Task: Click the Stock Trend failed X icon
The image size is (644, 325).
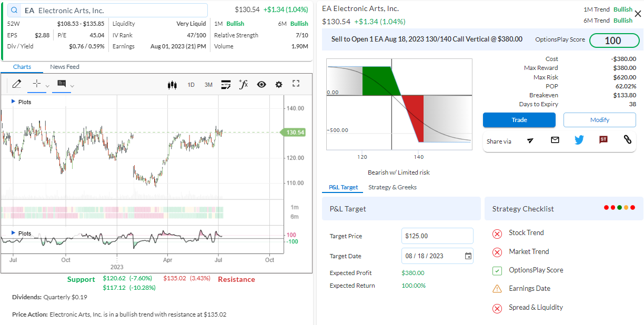Action: point(497,233)
